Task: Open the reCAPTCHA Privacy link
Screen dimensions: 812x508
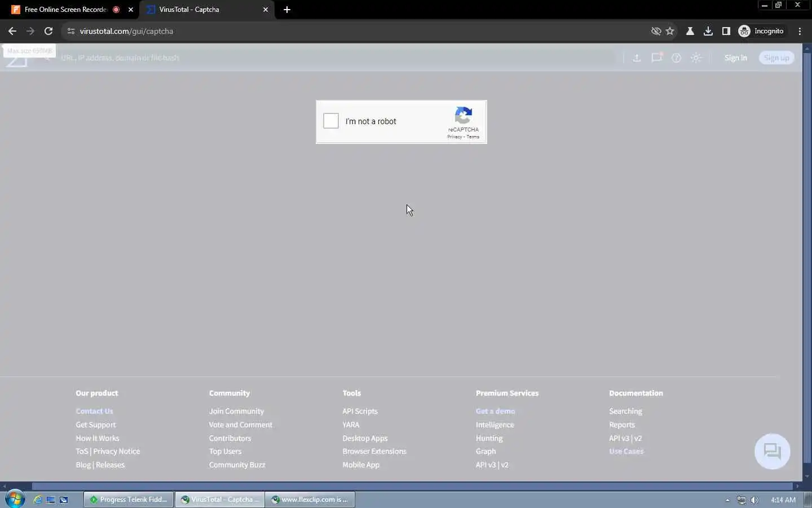Action: (x=454, y=137)
